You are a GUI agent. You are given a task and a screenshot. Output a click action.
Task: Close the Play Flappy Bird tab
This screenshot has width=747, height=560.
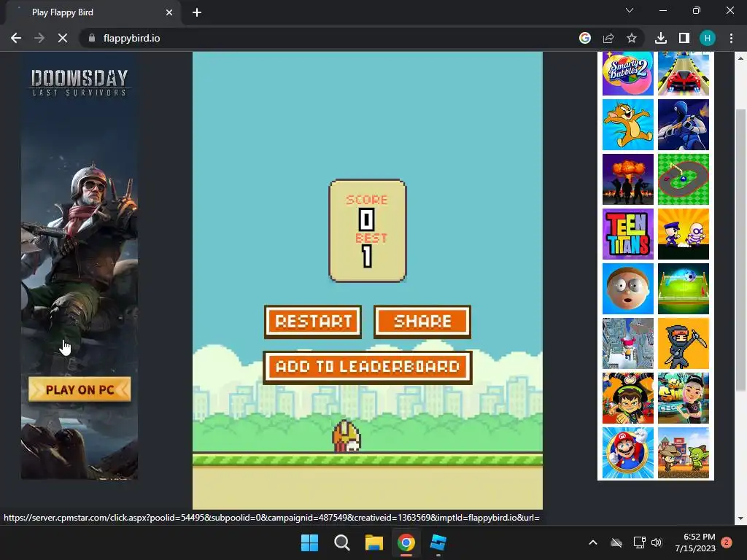tap(169, 12)
